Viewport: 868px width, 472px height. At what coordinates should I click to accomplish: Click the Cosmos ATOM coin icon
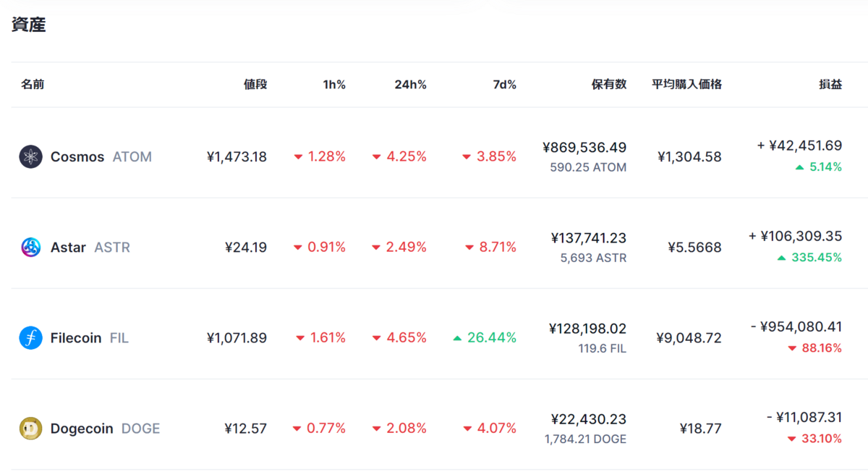click(x=30, y=156)
